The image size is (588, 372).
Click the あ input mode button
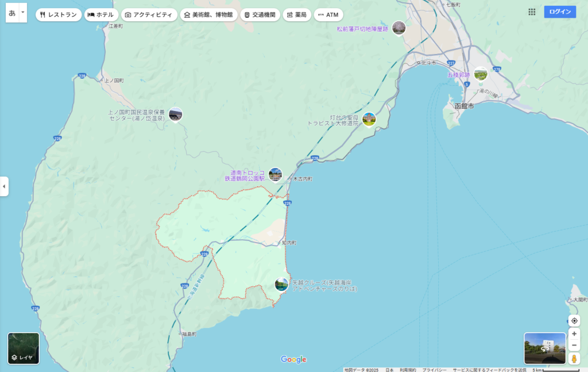pos(12,13)
